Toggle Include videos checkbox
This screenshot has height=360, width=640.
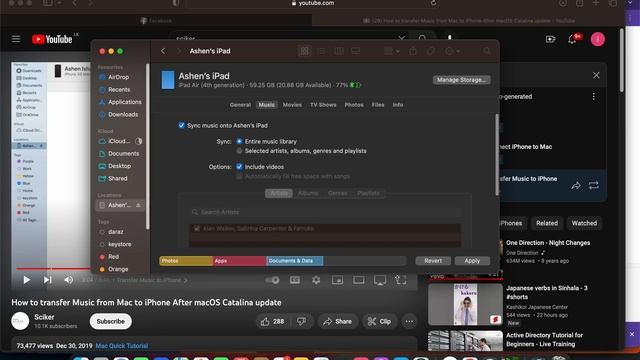coord(239,167)
